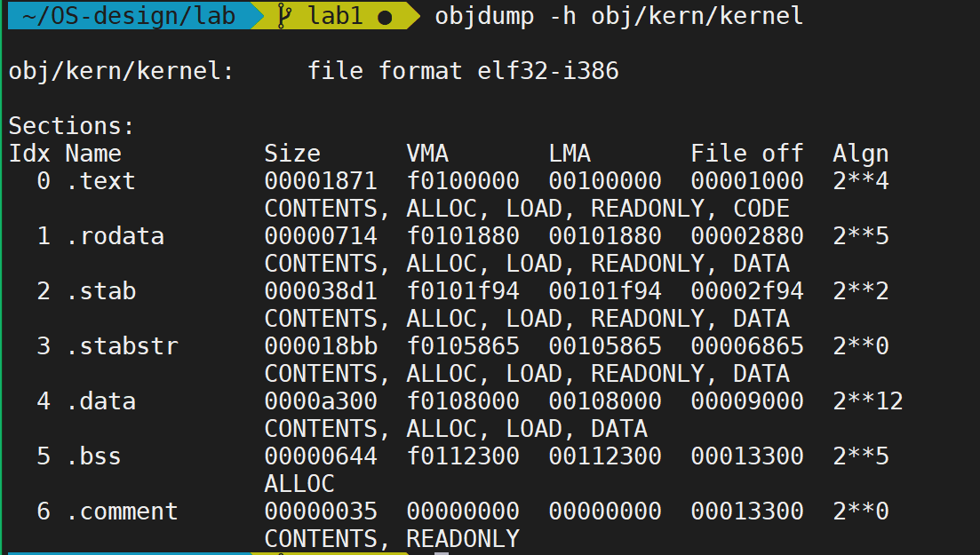Select the elf32-i386 file format text
Image resolution: width=980 pixels, height=555 pixels.
[x=548, y=71]
